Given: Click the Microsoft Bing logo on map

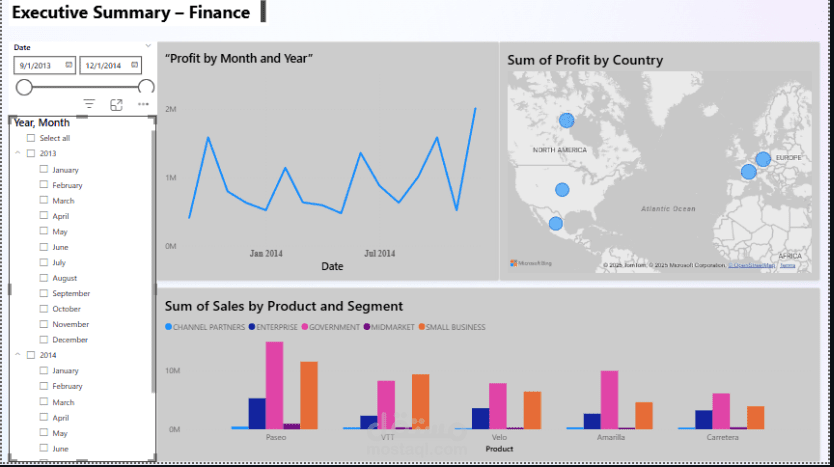Looking at the screenshot, I should (x=530, y=264).
